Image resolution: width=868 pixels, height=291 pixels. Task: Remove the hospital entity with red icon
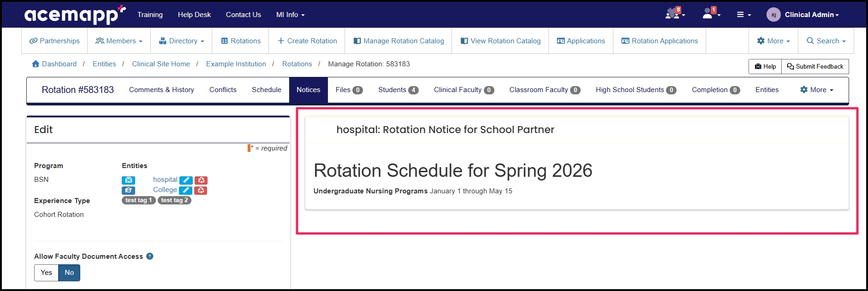[201, 180]
